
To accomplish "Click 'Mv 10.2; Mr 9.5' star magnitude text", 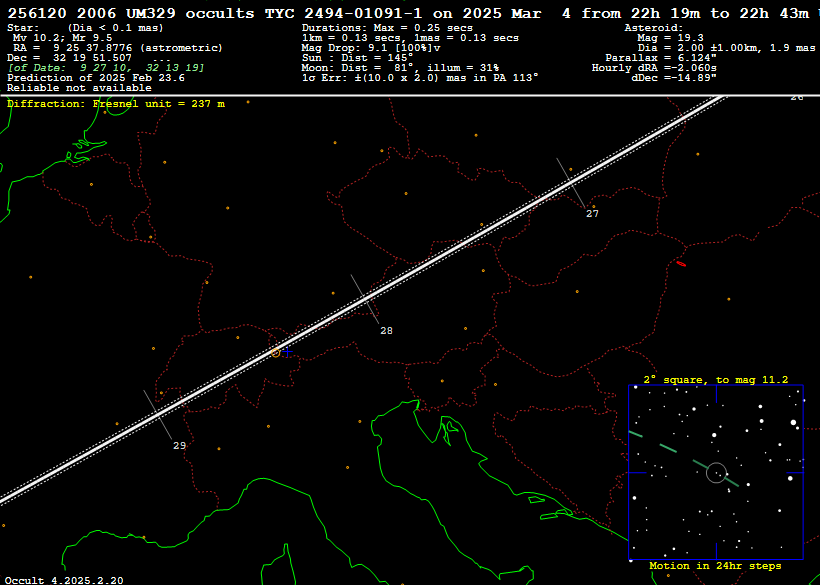I will (62, 38).
